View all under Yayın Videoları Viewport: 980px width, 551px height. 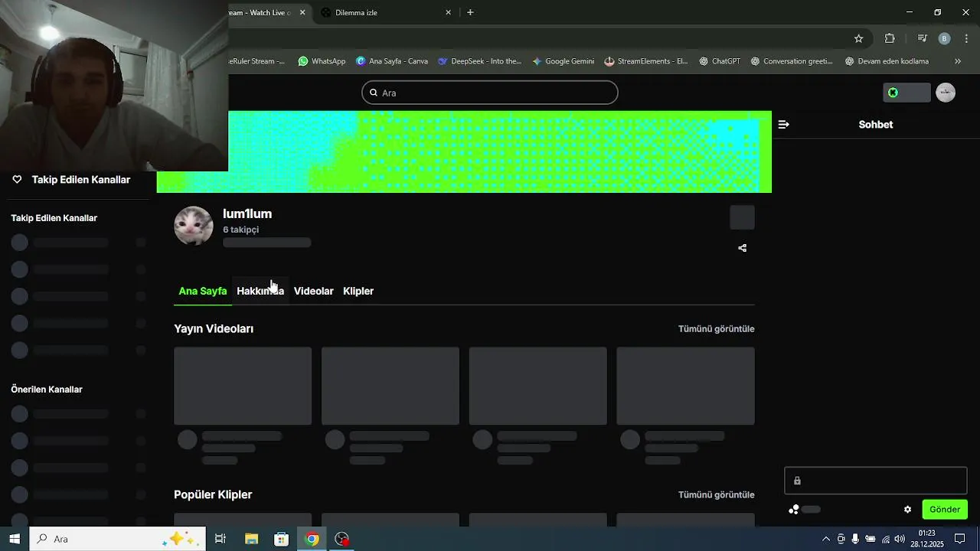tap(717, 328)
